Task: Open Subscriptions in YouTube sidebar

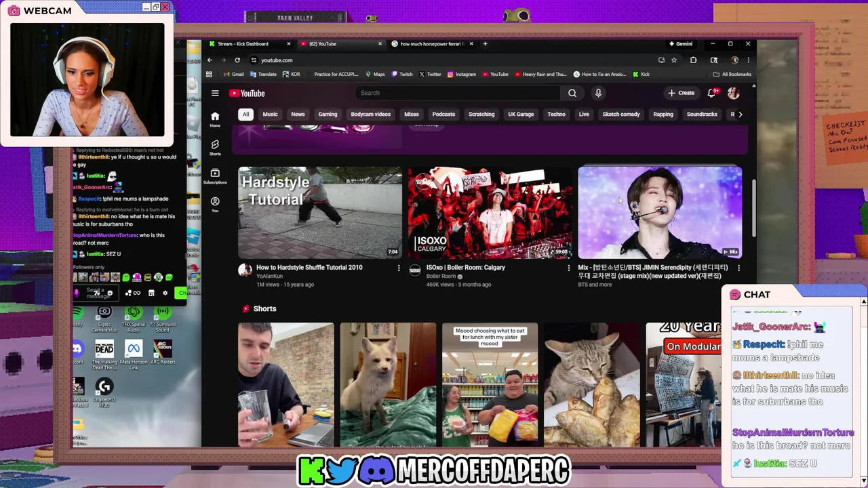Action: (x=215, y=176)
